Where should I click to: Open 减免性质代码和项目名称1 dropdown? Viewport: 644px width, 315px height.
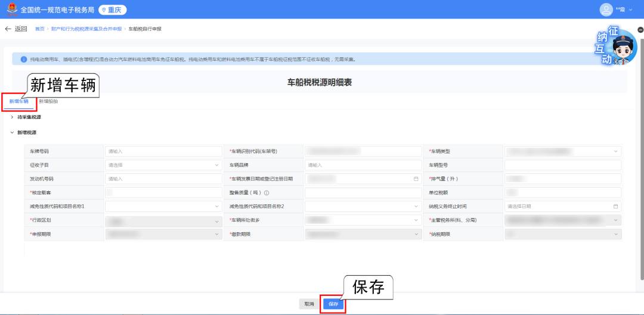(x=162, y=207)
